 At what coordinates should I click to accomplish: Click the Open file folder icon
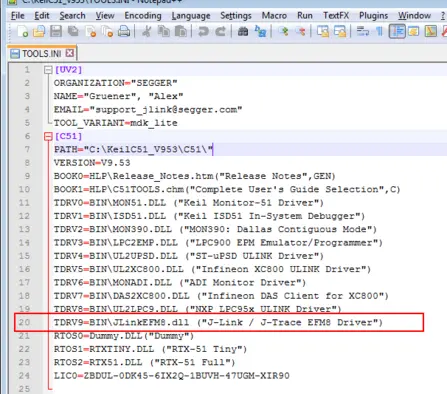(x=39, y=32)
